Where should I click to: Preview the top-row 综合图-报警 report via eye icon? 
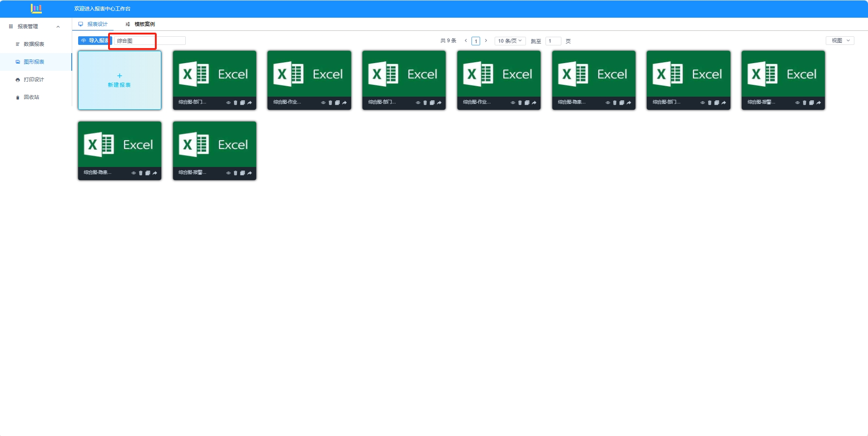798,103
